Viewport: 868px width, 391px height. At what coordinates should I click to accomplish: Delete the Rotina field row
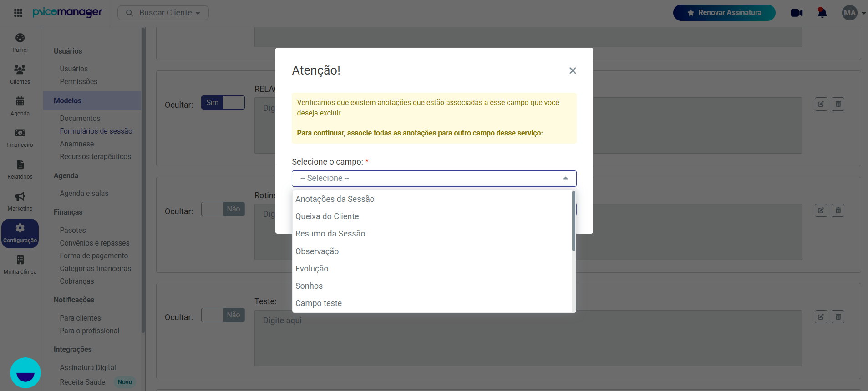pyautogui.click(x=838, y=211)
